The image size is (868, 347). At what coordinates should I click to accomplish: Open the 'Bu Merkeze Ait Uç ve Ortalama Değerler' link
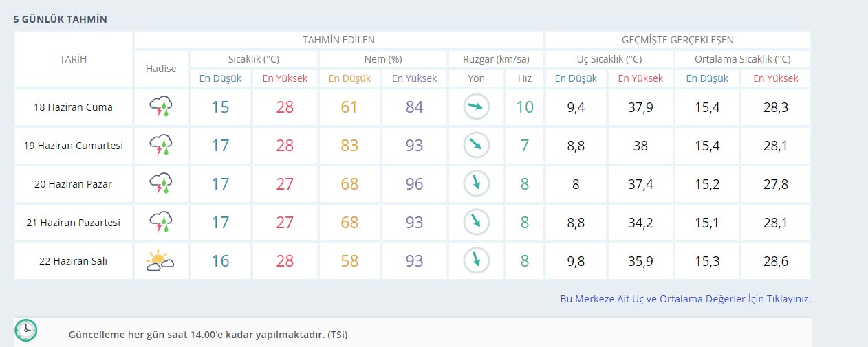tap(686, 299)
